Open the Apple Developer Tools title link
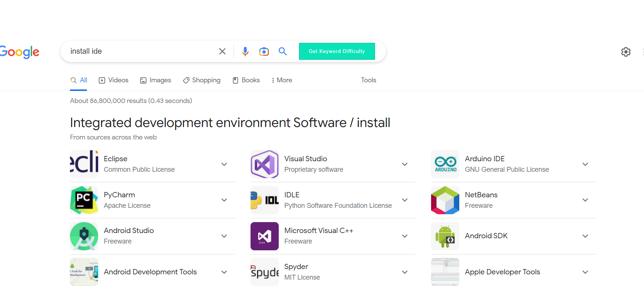Image resolution: width=644 pixels, height=286 pixels. coord(503,272)
